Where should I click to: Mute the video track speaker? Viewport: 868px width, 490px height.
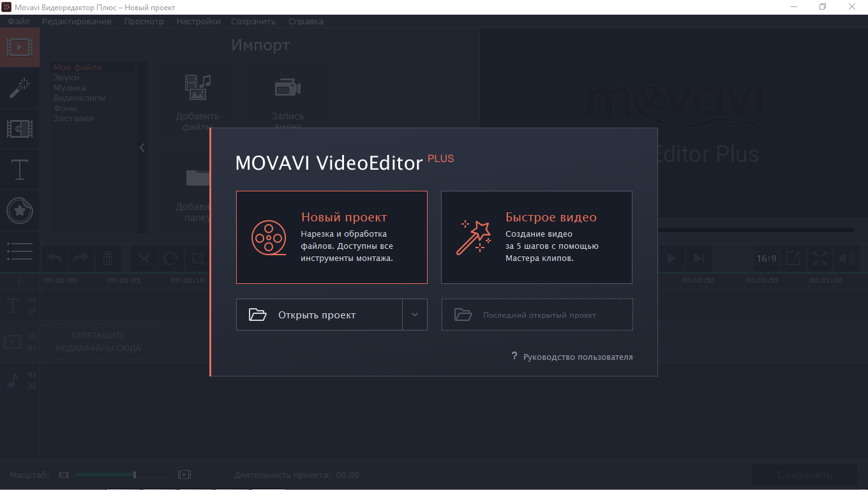tap(31, 348)
